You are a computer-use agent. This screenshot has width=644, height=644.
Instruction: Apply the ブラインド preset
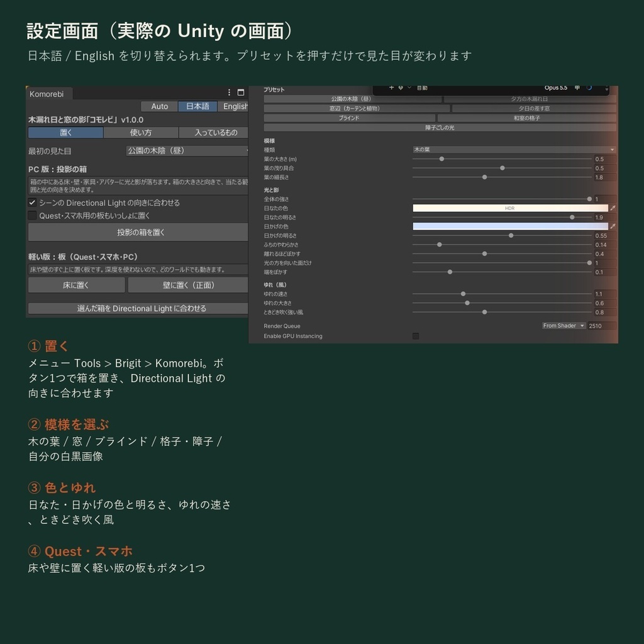pyautogui.click(x=350, y=118)
